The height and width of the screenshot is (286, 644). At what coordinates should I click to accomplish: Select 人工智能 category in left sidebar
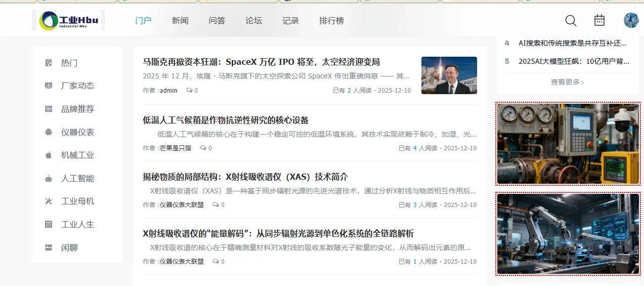(77, 178)
